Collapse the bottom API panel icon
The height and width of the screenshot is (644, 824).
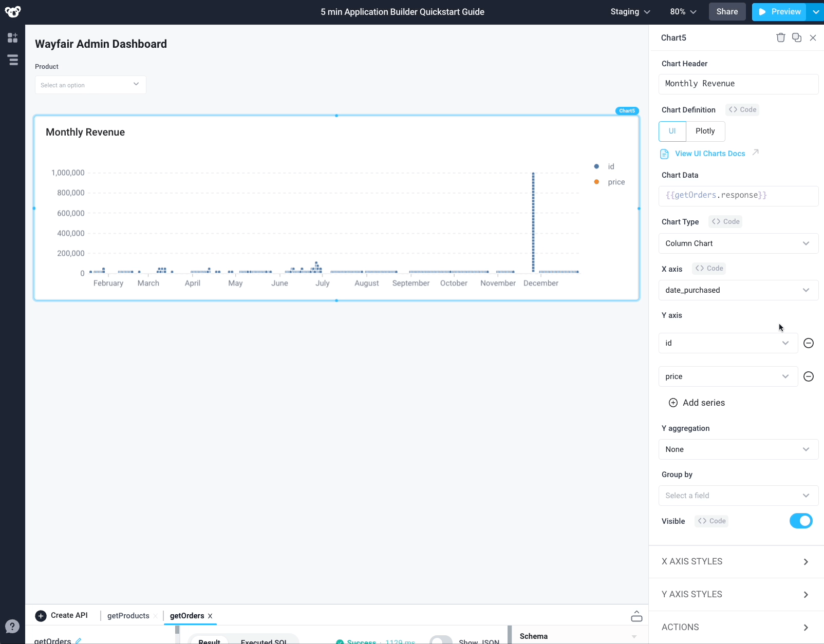click(636, 616)
